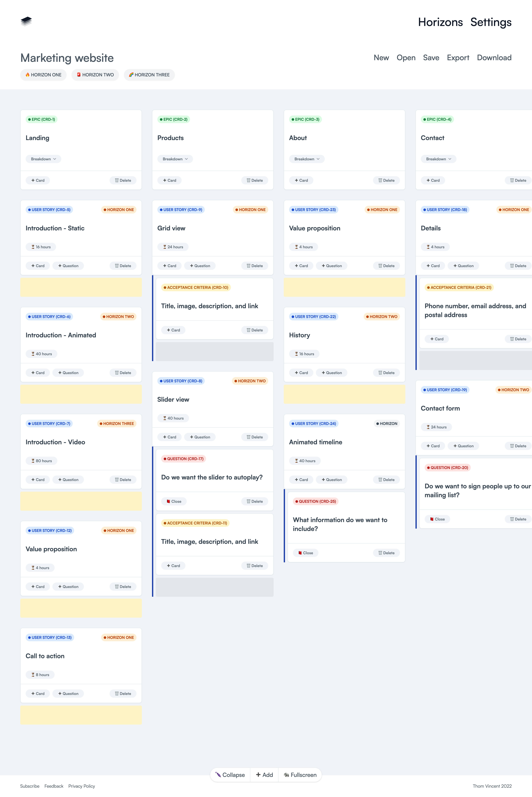Delete acceptance criteria CRD-11

(254, 566)
